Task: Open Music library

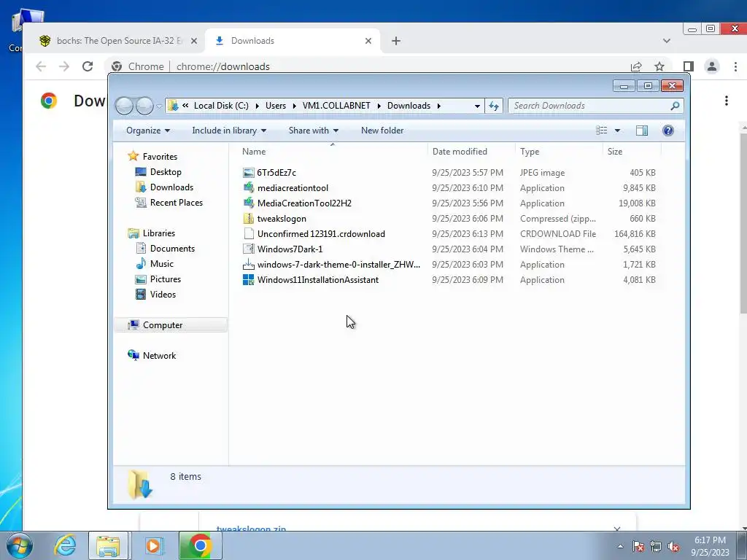Action: click(x=161, y=264)
